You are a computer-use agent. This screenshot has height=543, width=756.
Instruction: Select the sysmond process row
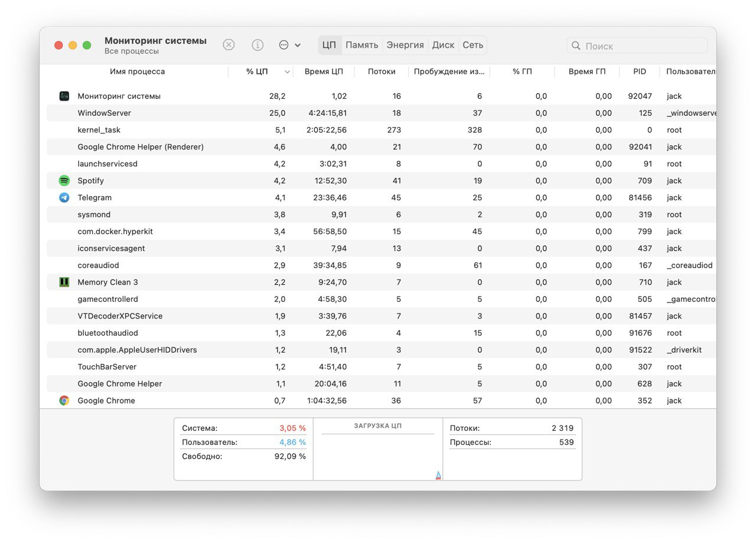coord(382,214)
